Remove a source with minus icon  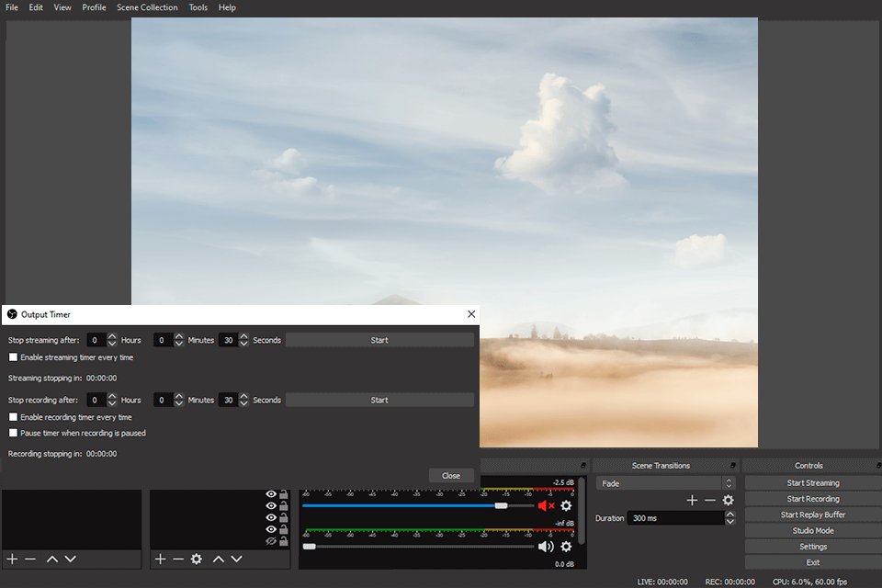(x=177, y=559)
